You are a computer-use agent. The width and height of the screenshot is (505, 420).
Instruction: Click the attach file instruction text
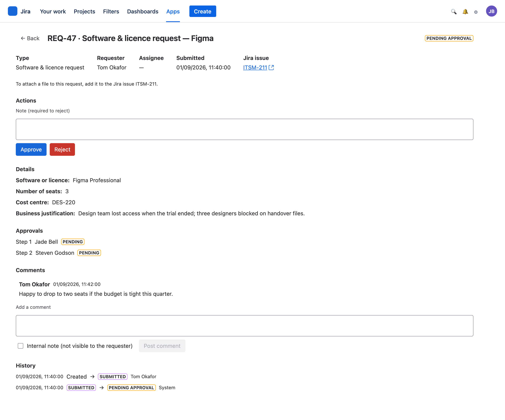coord(87,84)
